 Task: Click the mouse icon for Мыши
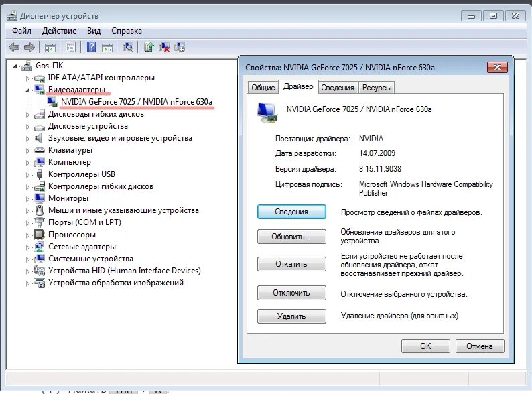(40, 210)
